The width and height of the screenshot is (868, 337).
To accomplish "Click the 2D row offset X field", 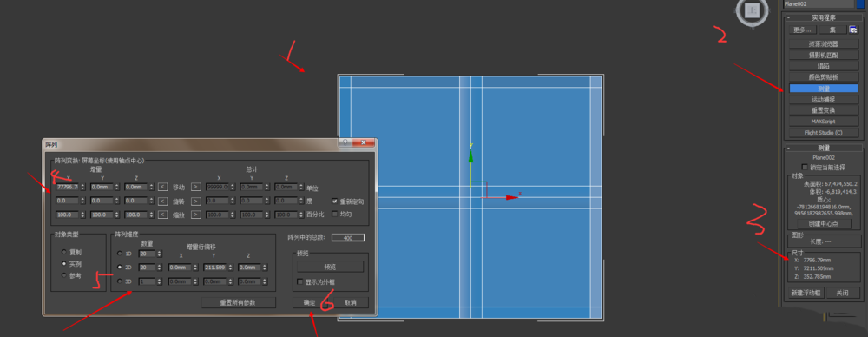I will coord(180,268).
